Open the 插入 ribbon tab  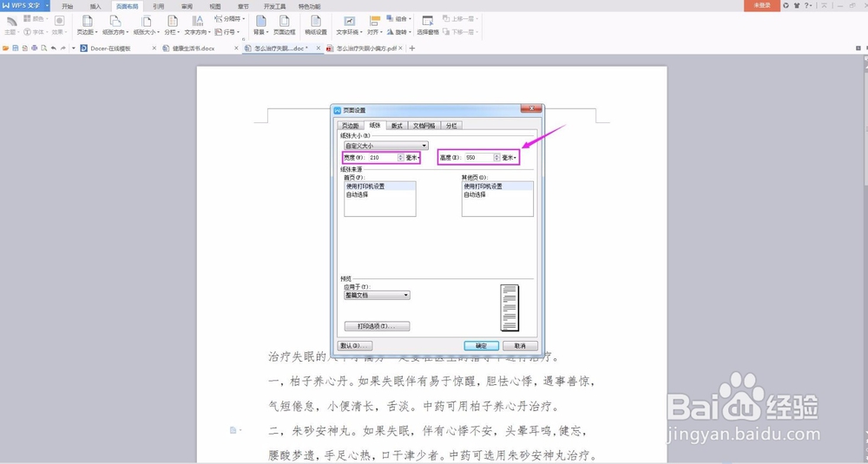[95, 7]
